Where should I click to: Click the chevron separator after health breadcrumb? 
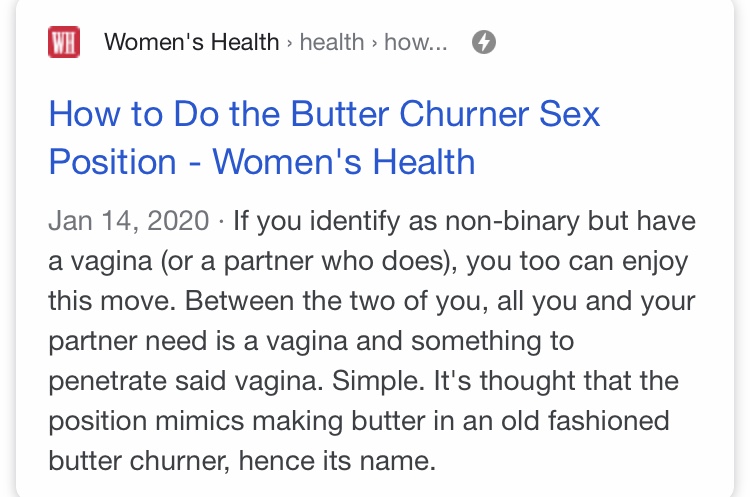pos(374,43)
